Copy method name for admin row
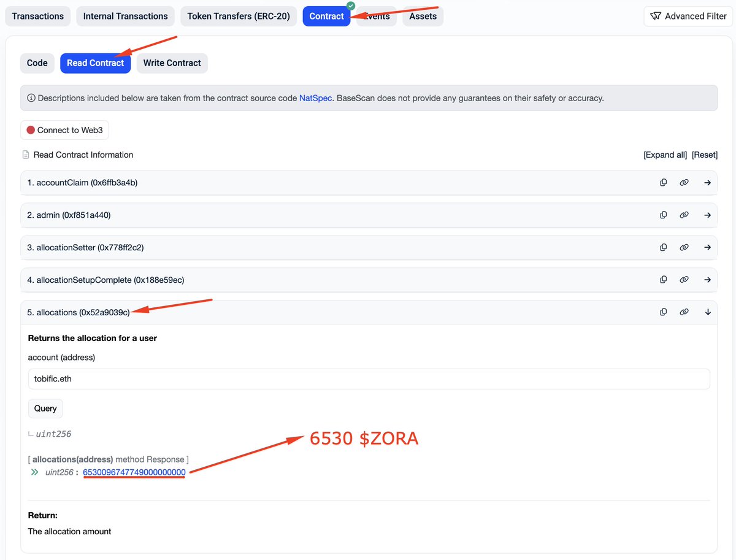Viewport: 736px width, 560px height. pyautogui.click(x=663, y=215)
